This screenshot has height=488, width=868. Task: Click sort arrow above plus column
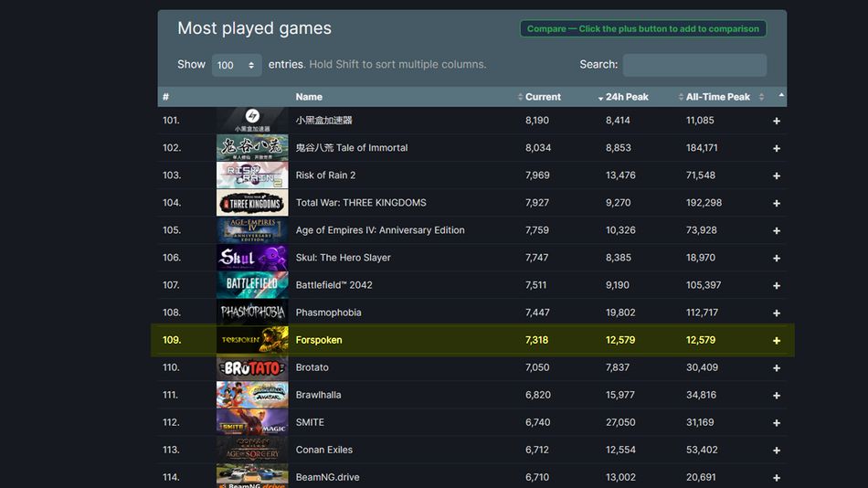[x=781, y=95]
